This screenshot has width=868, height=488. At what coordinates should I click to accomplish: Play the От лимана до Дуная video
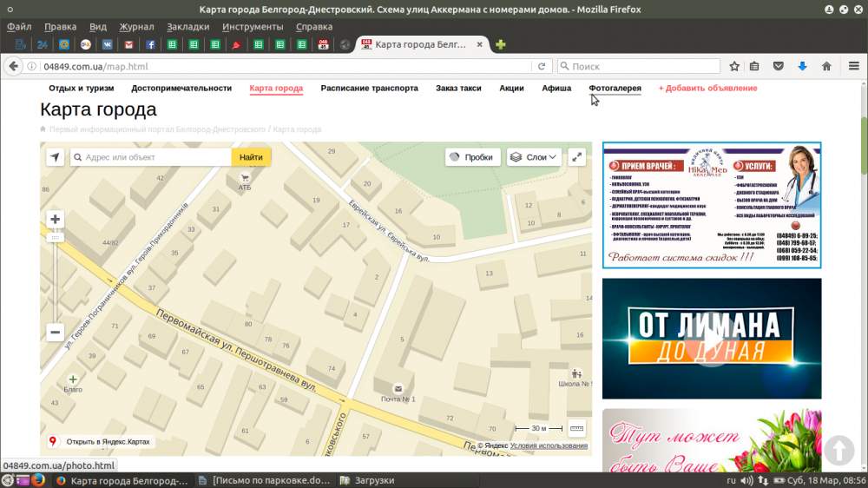point(712,339)
